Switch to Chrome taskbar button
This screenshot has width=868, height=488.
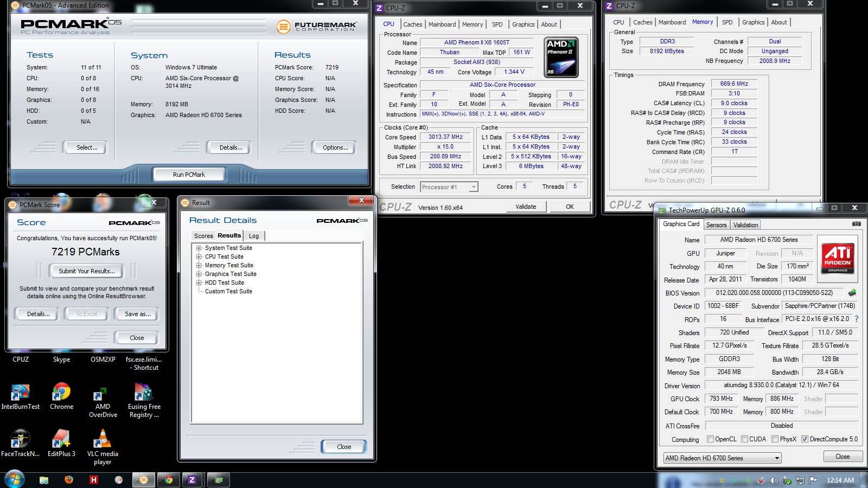click(169, 480)
